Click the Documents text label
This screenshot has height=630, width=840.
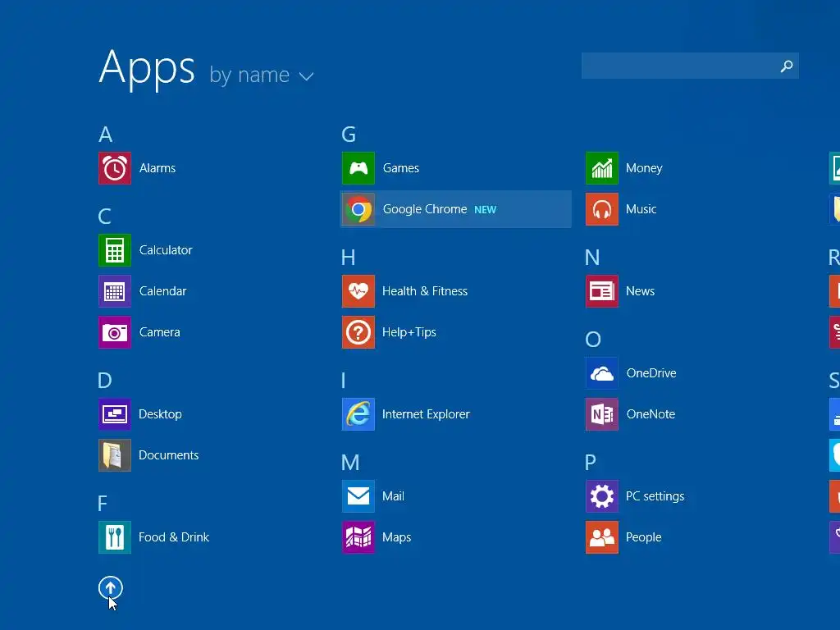point(169,455)
